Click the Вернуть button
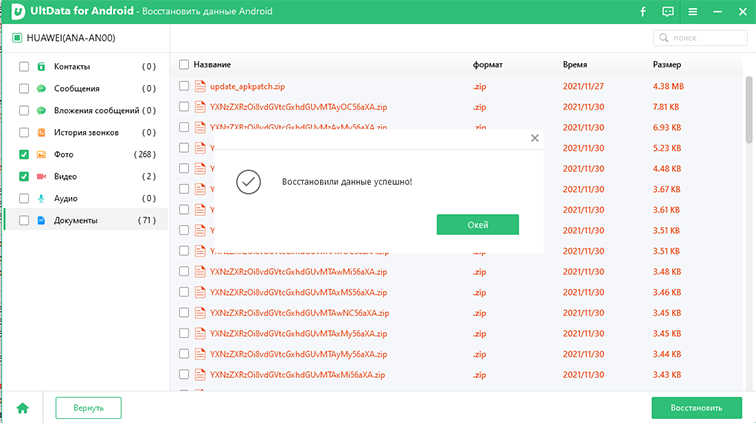 point(88,408)
